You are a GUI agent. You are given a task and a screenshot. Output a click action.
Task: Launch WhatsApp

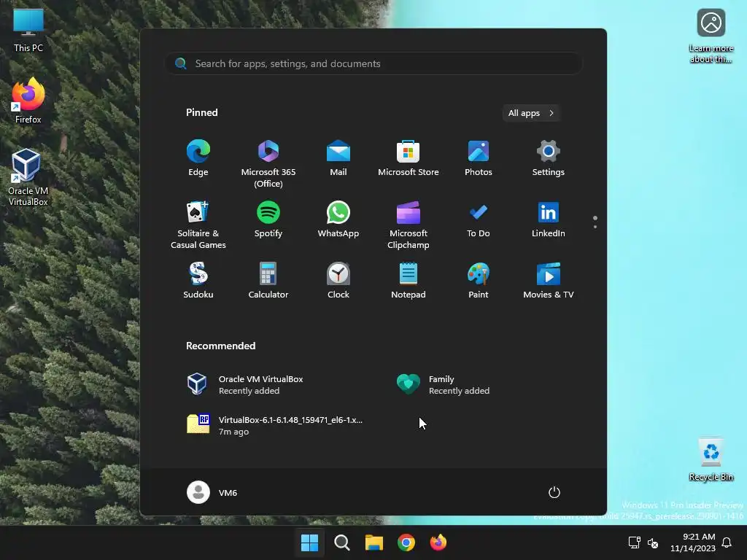[338, 219]
